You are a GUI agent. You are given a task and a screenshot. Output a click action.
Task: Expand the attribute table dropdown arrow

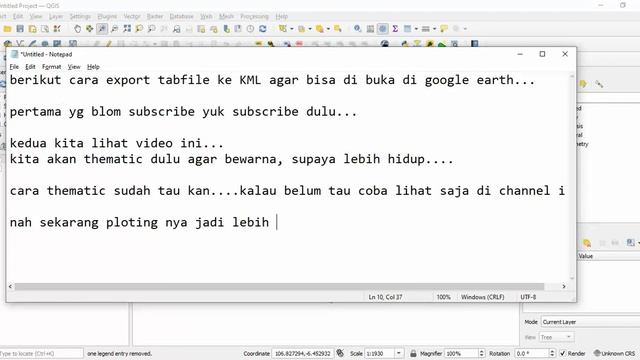[x=416, y=29]
